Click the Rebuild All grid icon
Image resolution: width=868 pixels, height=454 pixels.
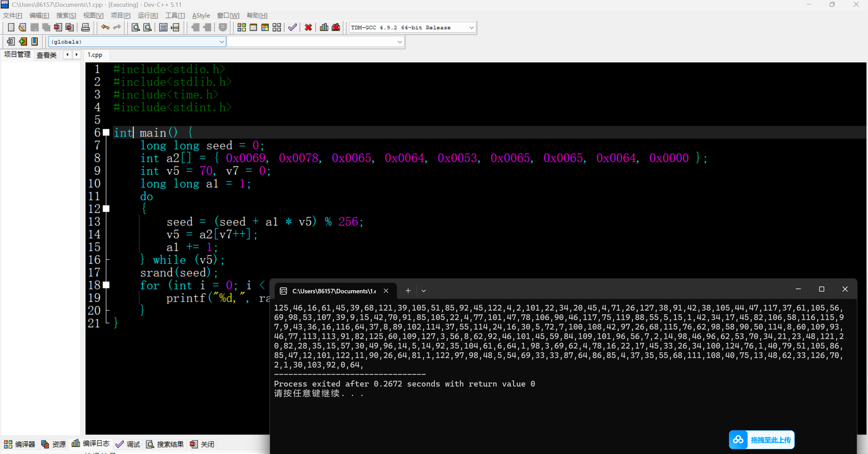(x=277, y=27)
